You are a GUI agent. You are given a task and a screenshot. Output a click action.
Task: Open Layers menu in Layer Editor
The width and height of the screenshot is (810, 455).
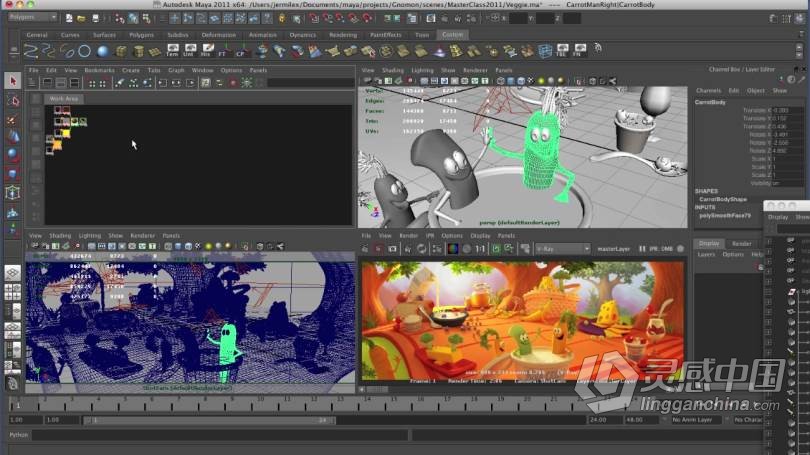pyautogui.click(x=706, y=255)
